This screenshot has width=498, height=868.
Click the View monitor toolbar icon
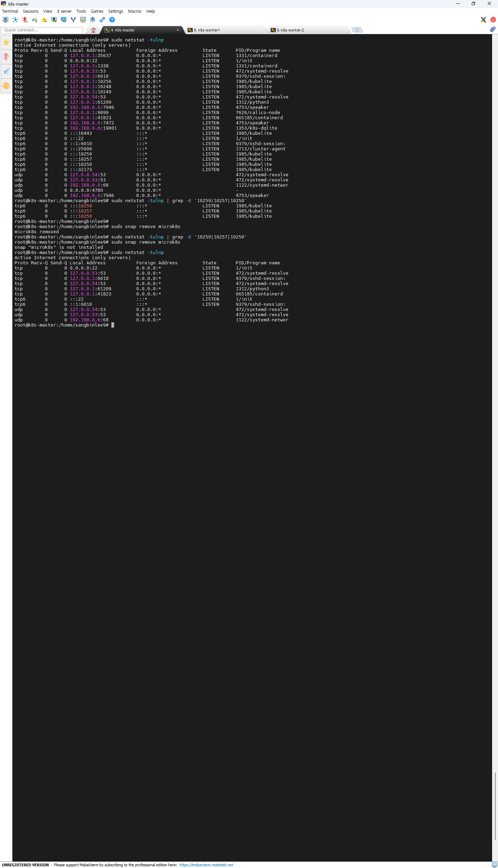coord(54,20)
